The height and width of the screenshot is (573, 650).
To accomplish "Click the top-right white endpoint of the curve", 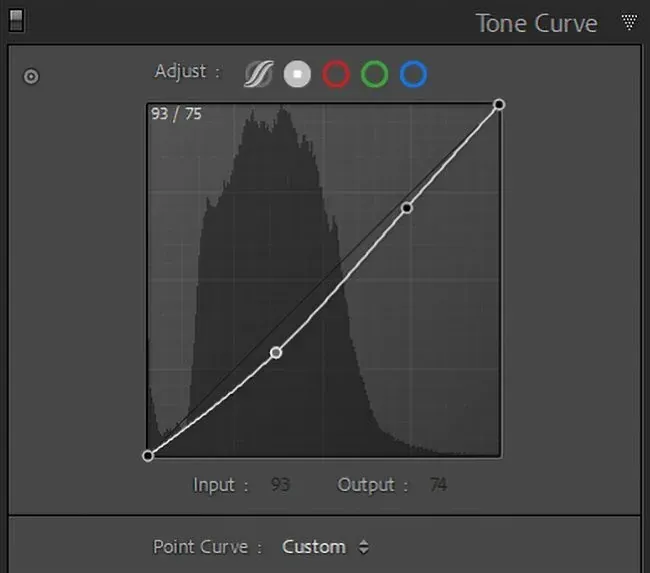I will point(499,104).
